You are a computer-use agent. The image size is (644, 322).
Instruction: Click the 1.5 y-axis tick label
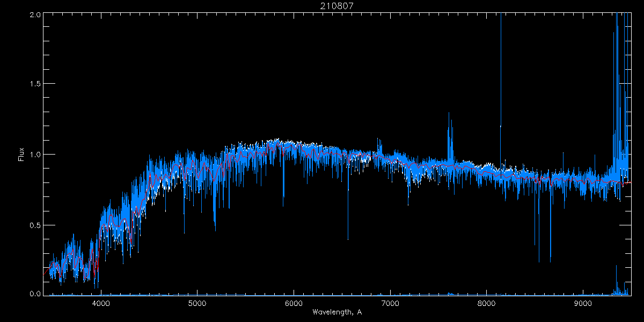pos(34,84)
